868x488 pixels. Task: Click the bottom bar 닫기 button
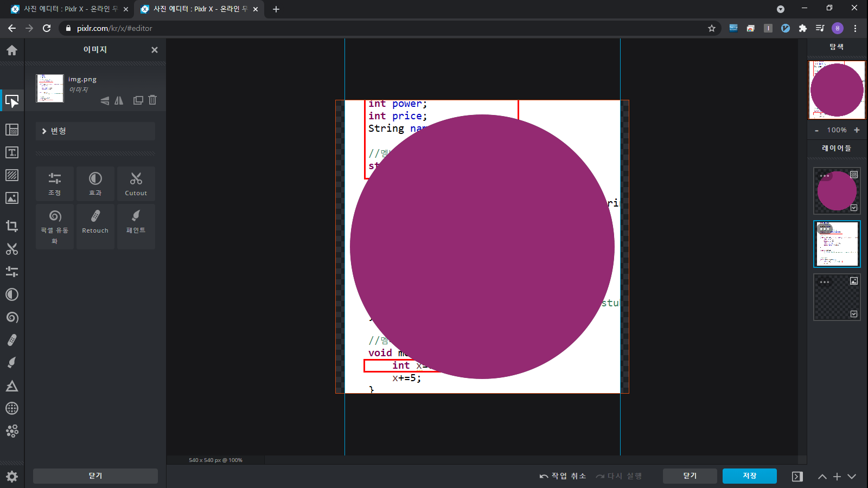point(690,476)
